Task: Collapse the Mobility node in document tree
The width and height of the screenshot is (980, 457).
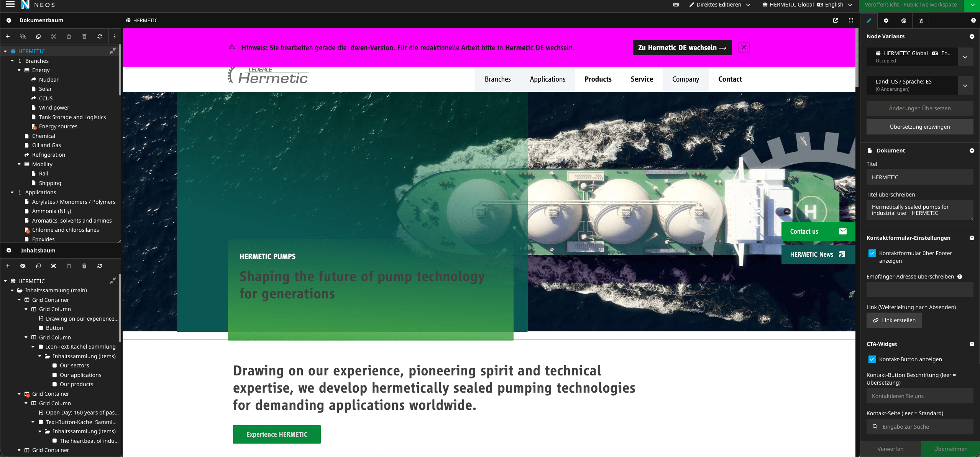Action: (x=19, y=164)
